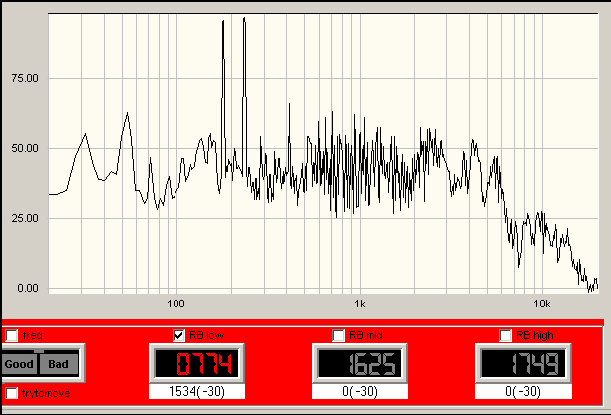
Task: Click the Good button
Action: click(19, 364)
